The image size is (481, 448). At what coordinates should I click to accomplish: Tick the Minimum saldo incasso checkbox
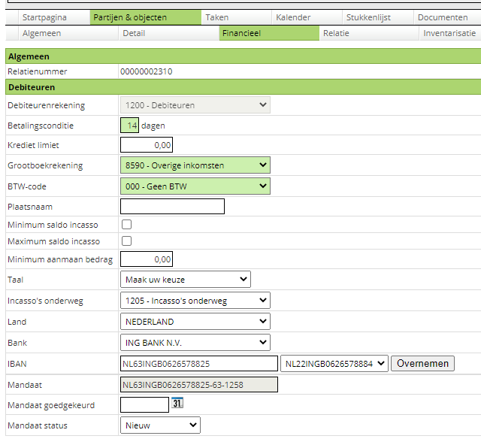tap(127, 224)
